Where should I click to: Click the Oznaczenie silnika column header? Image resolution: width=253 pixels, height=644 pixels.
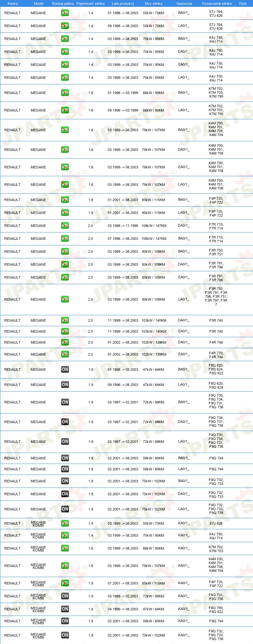217,4
